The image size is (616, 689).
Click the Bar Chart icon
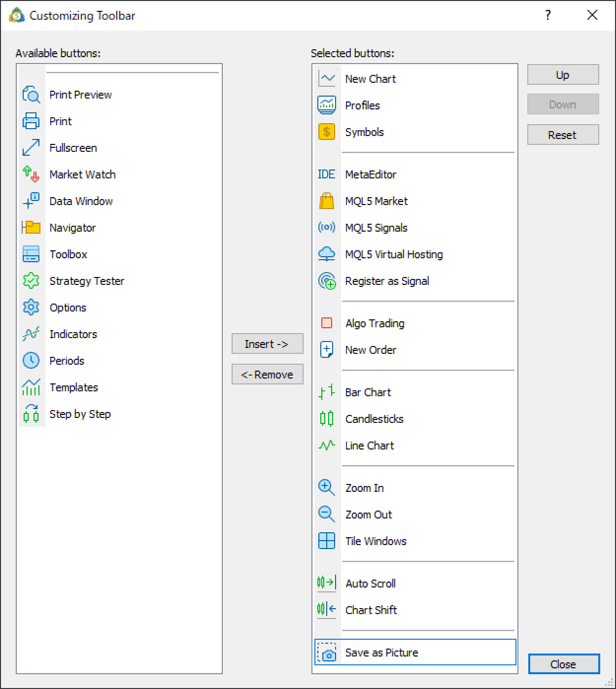(x=327, y=392)
